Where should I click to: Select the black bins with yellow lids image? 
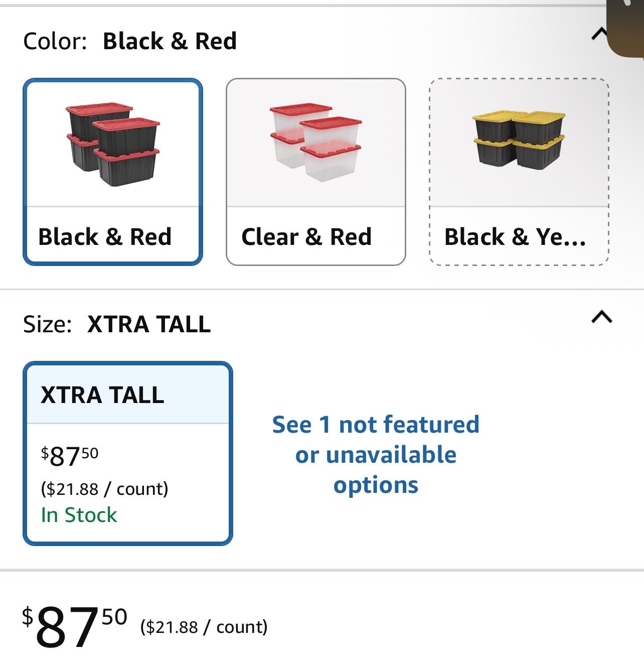519,140
